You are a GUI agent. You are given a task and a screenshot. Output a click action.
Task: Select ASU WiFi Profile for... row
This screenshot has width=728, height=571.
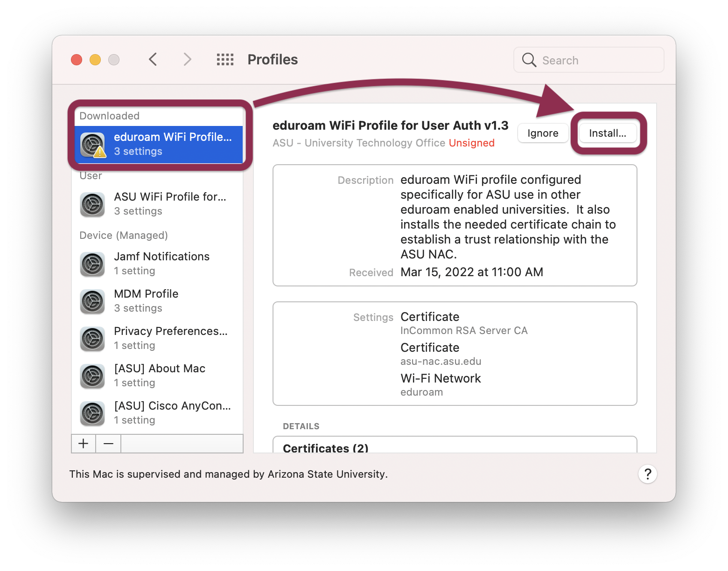pyautogui.click(x=157, y=204)
